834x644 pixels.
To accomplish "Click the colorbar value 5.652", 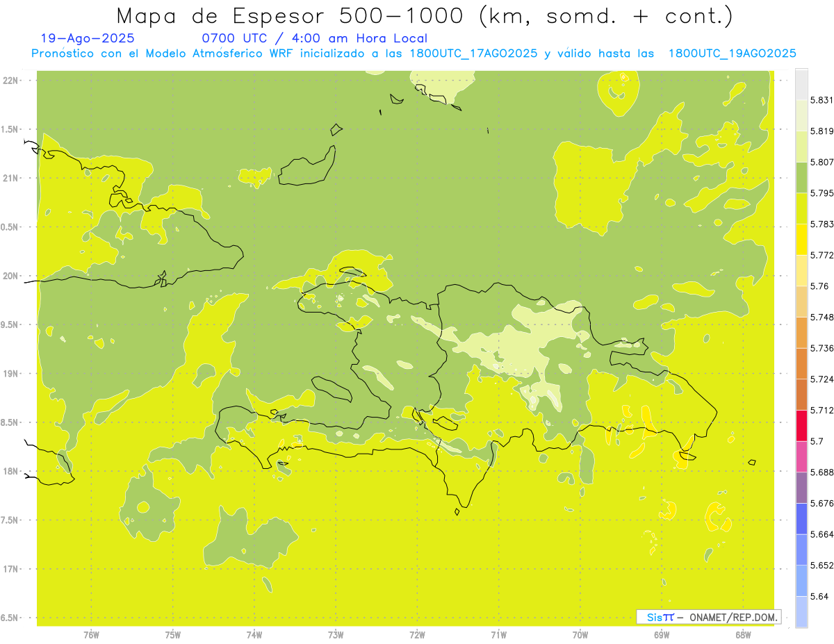I will click(x=821, y=565).
